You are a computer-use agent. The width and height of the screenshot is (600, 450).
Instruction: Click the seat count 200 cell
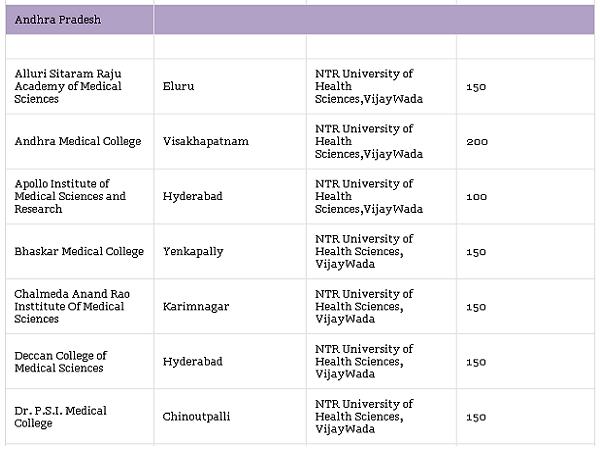[x=477, y=141]
